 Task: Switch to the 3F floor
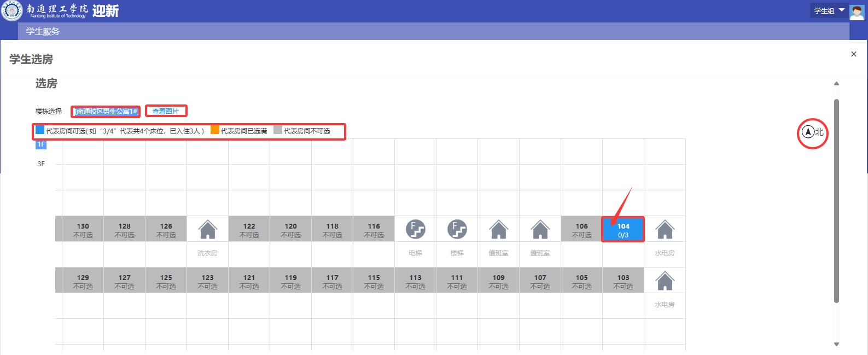tap(41, 164)
